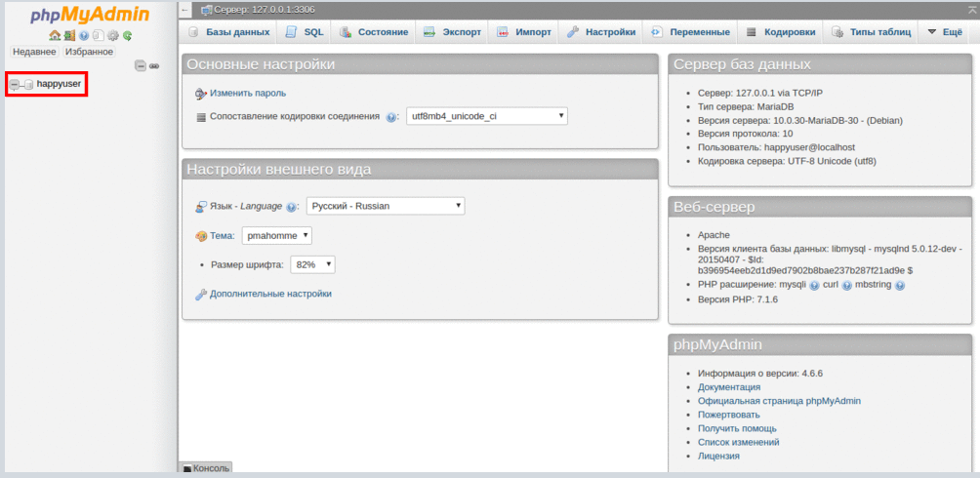
Task: Open help icon next to mysqli
Action: 814,285
